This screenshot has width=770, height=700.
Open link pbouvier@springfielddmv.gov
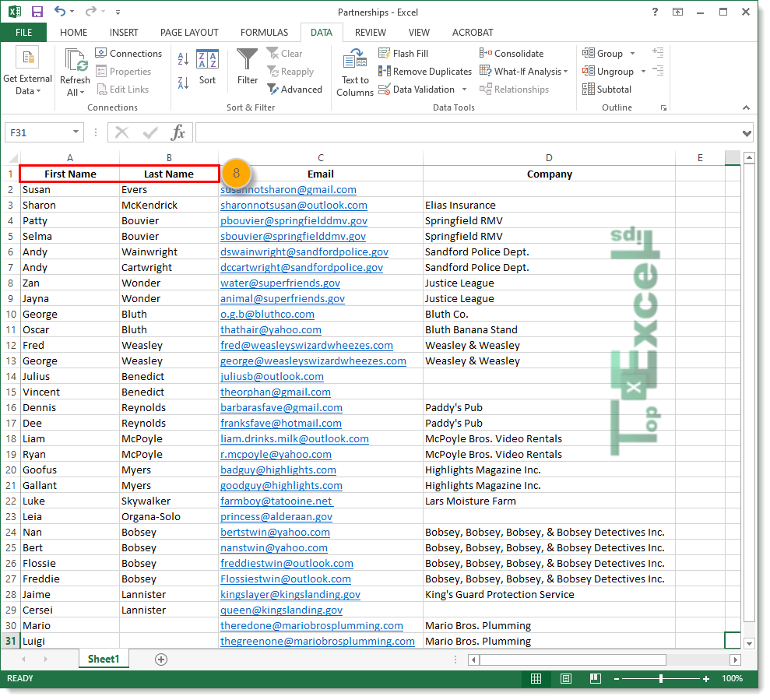(294, 221)
